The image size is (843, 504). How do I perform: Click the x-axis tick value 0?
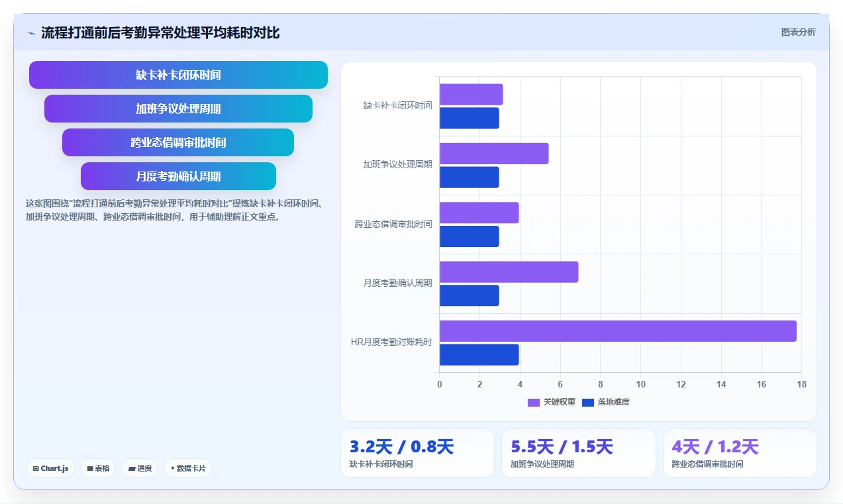[439, 384]
